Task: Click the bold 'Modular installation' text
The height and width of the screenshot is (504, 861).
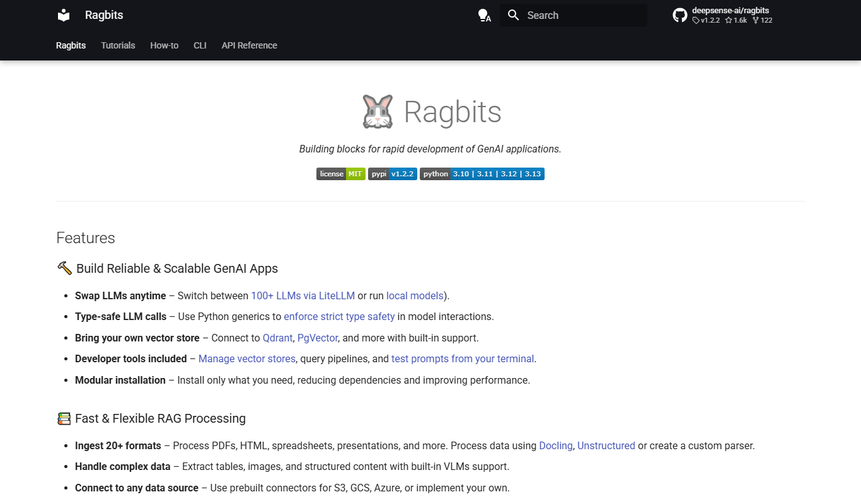Action: coord(120,380)
